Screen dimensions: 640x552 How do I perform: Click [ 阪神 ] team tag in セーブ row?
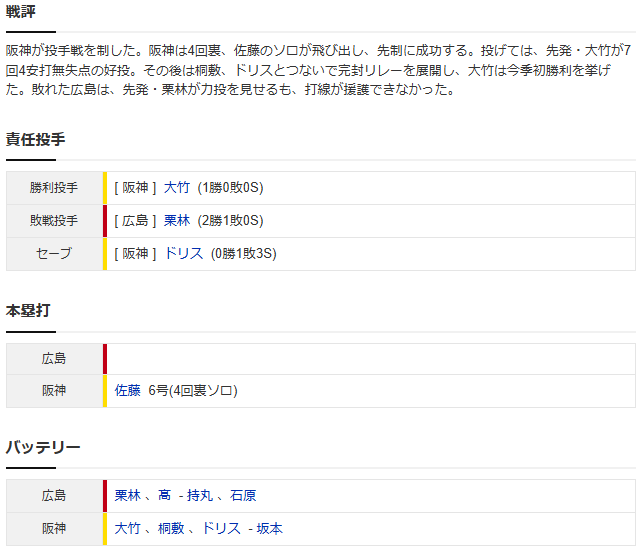136,254
